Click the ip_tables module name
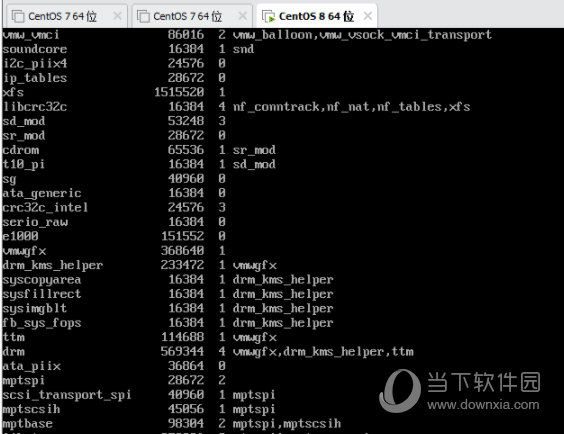 pyautogui.click(x=35, y=78)
